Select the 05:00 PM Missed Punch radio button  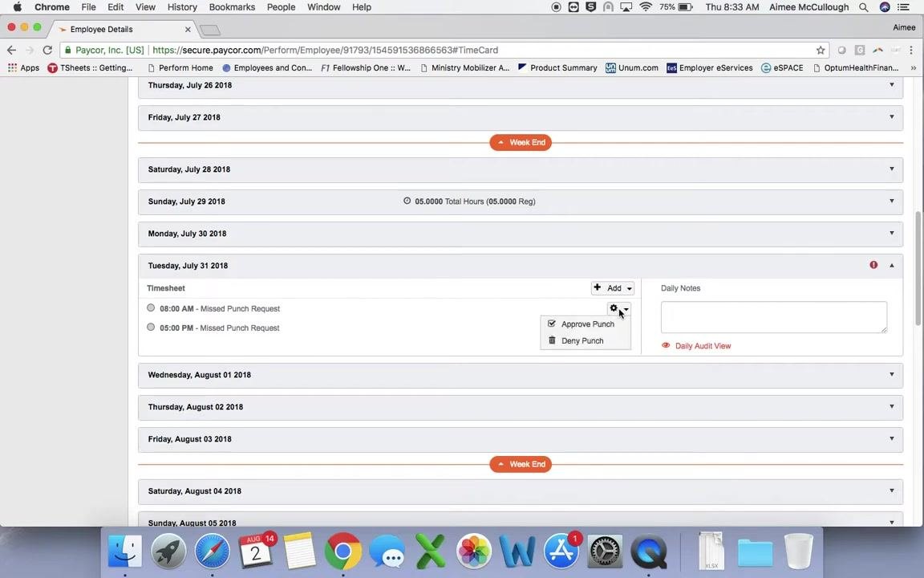pyautogui.click(x=151, y=328)
